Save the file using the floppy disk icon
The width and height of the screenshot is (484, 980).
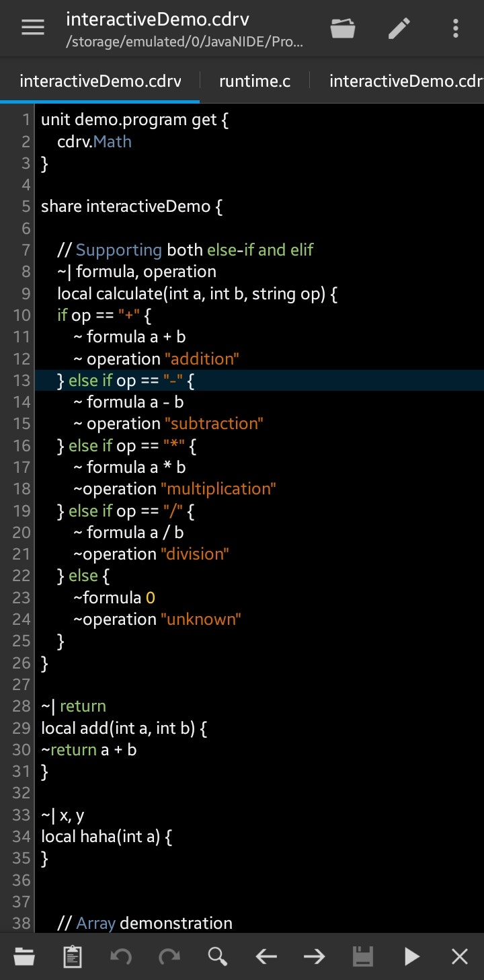point(362,956)
